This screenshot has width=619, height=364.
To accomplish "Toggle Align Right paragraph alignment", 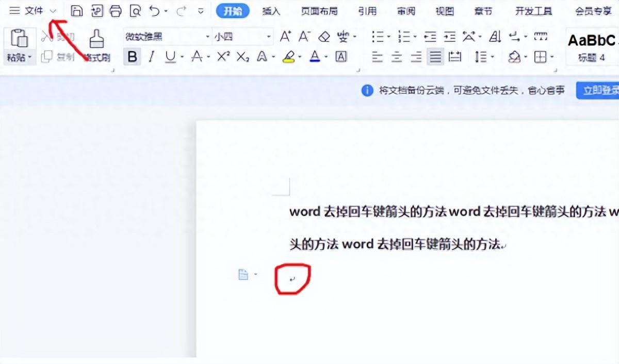I will pos(416,57).
